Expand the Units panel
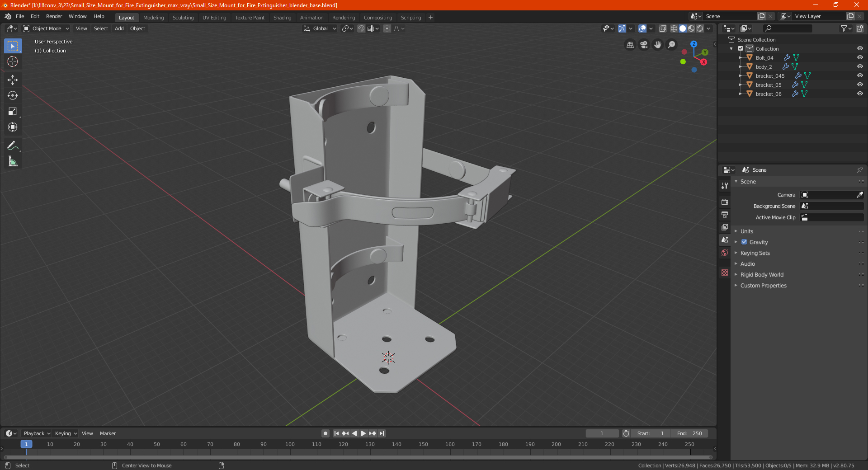The height and width of the screenshot is (470, 868). pyautogui.click(x=746, y=231)
